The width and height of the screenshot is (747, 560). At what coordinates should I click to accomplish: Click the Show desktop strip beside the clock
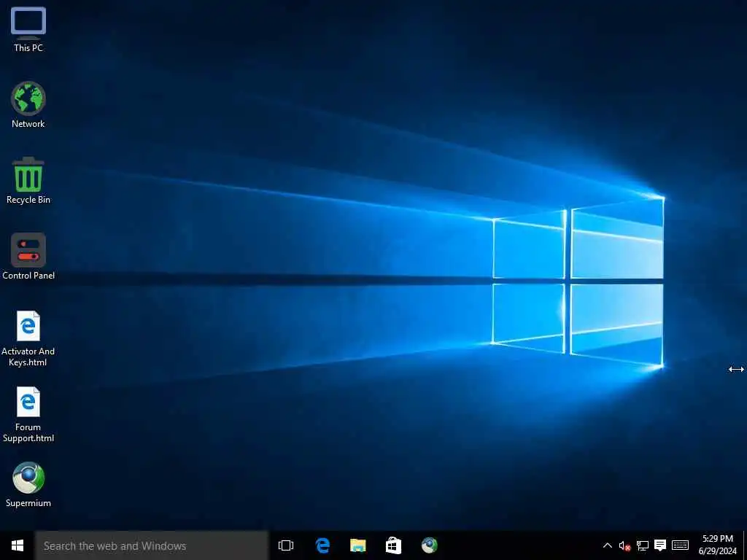click(745, 545)
